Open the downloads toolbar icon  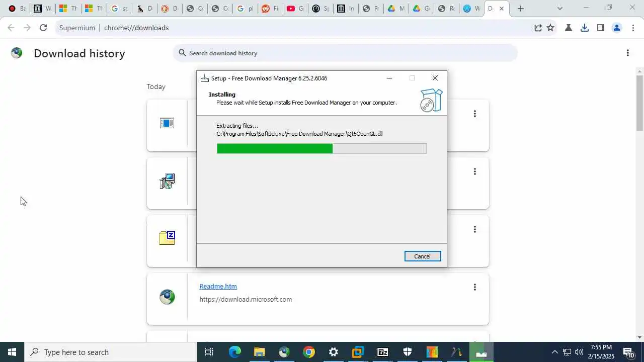(584, 28)
